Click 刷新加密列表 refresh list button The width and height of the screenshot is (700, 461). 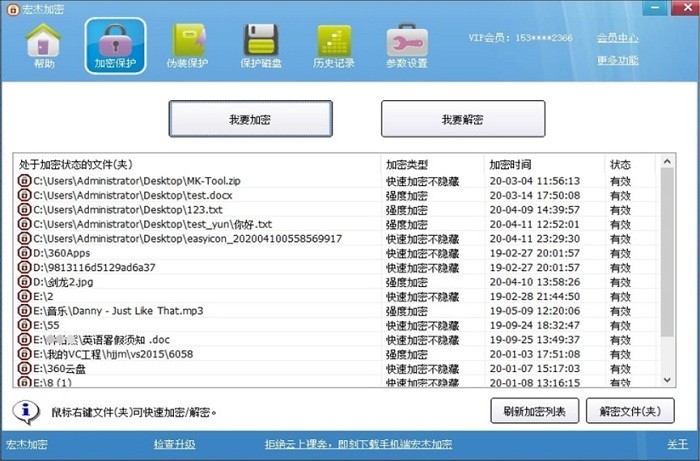click(x=535, y=411)
